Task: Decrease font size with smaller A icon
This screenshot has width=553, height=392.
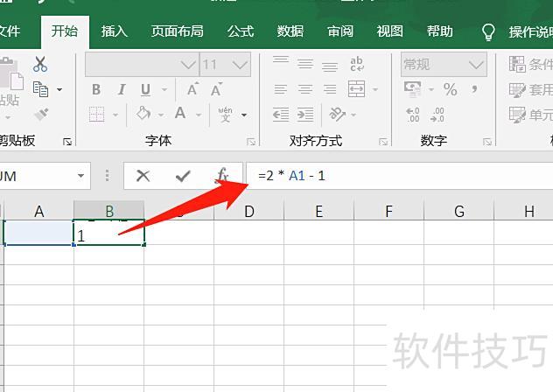Action: click(216, 89)
